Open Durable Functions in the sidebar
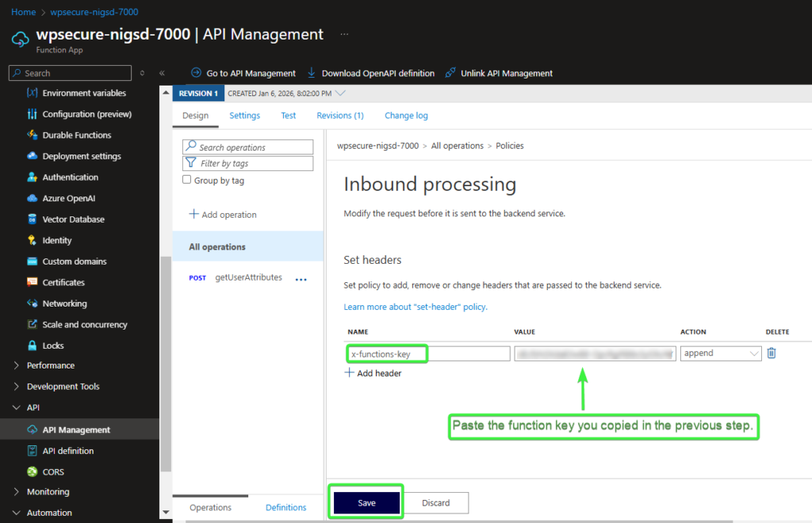 [x=76, y=136]
